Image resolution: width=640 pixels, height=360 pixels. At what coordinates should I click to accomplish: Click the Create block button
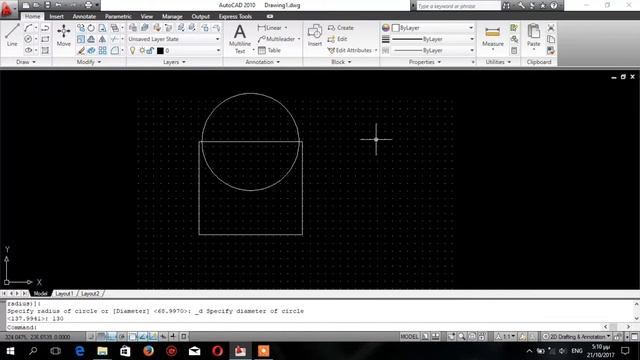[340, 28]
